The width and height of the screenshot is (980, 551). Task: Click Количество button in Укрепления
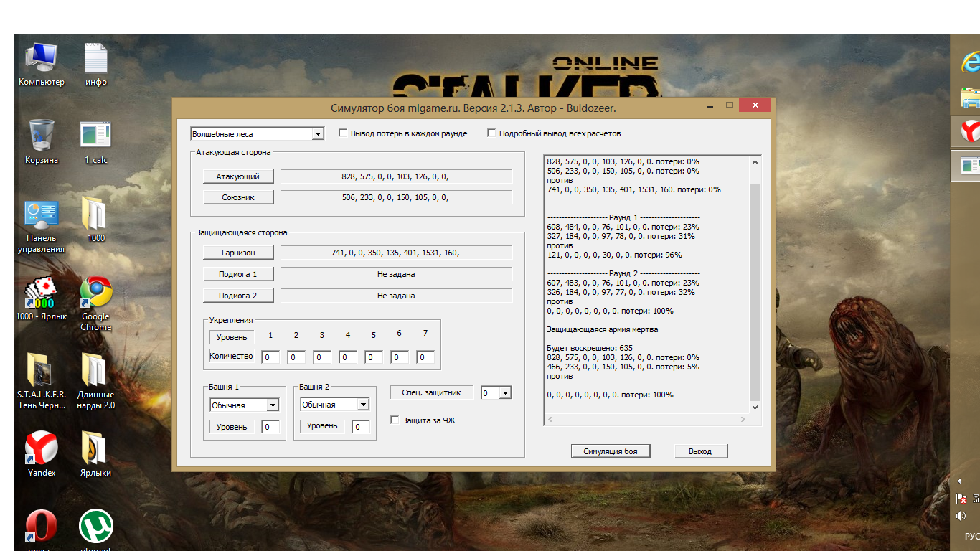(232, 356)
